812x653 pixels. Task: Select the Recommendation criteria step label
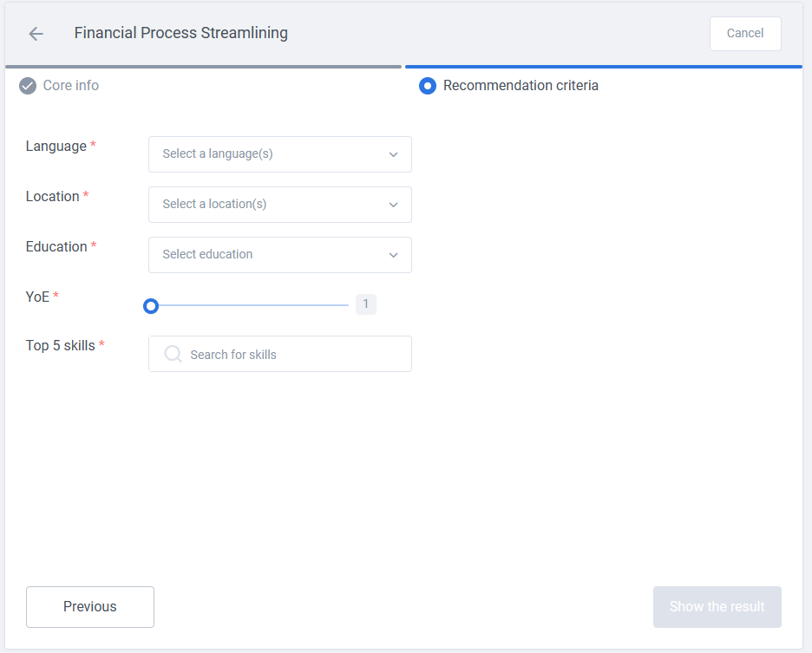tap(521, 86)
